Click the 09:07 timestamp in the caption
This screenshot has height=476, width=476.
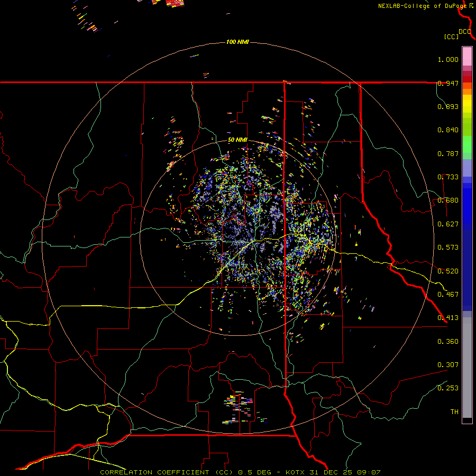(368, 472)
